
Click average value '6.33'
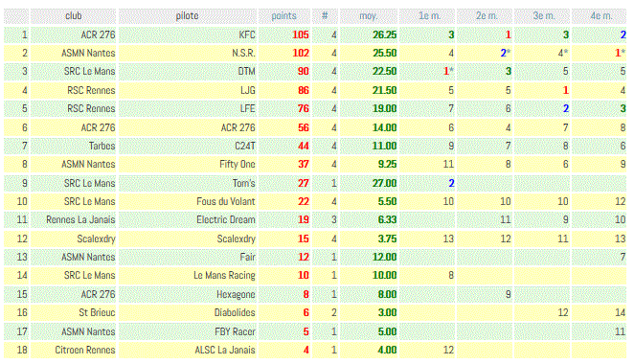point(387,219)
